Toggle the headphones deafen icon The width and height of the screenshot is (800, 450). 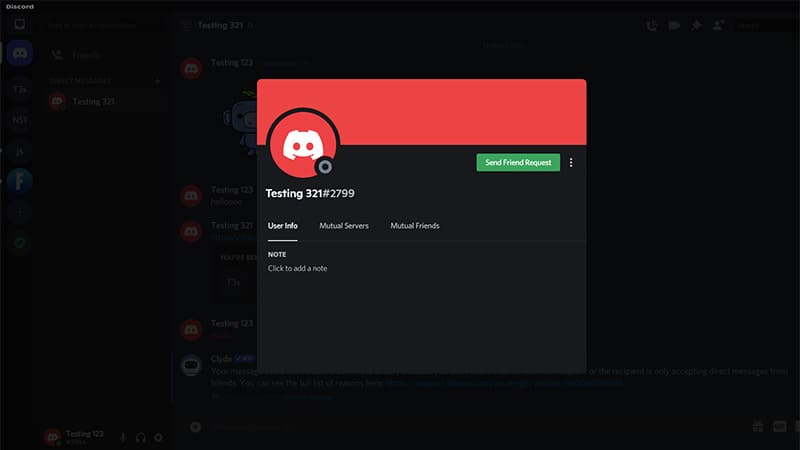tap(140, 437)
